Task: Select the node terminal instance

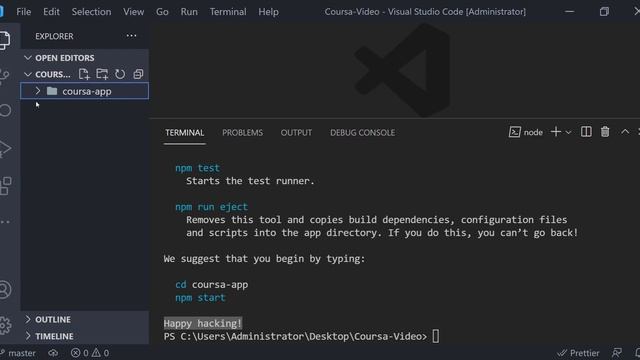Action: click(526, 132)
